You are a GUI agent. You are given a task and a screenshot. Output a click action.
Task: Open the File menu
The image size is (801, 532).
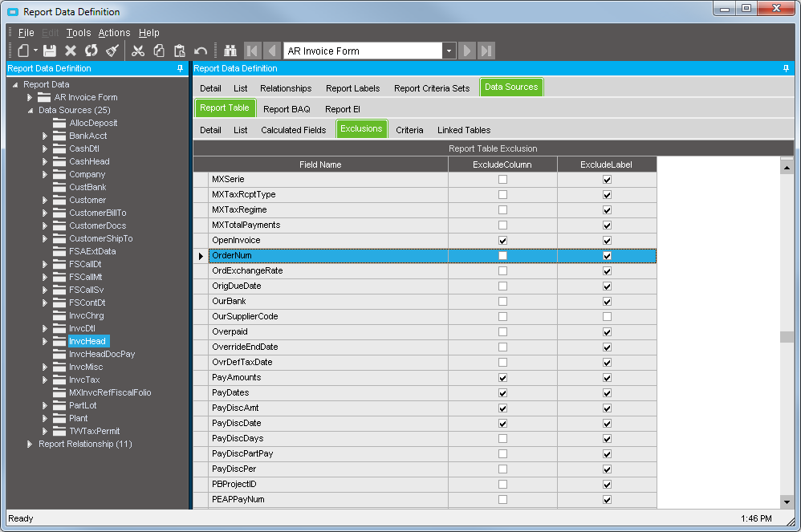click(26, 33)
